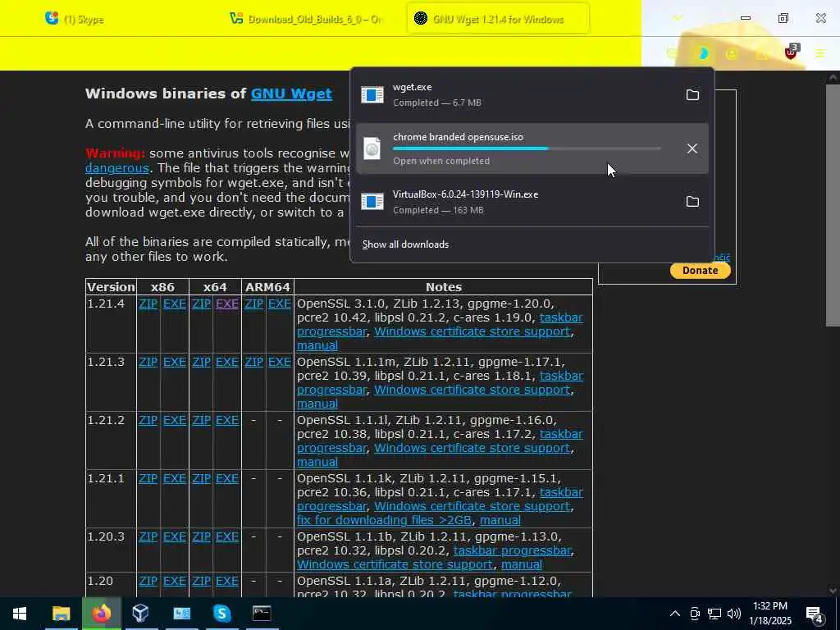Viewport: 840px width, 630px height.
Task: Download x64 EXE for version 1.21.1
Action: pos(227,478)
